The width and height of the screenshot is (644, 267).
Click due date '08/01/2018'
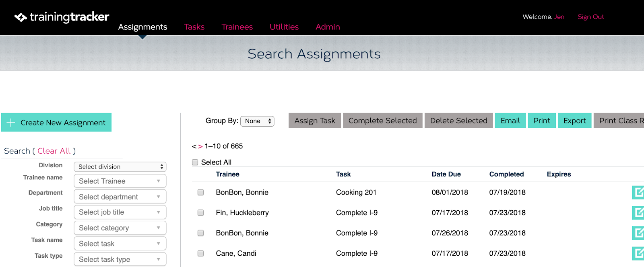click(450, 192)
